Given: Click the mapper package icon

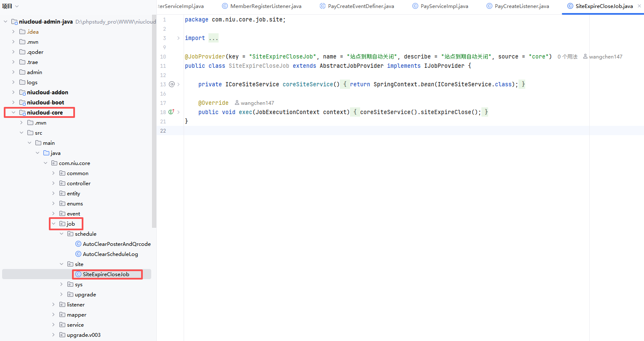Looking at the screenshot, I should [62, 315].
